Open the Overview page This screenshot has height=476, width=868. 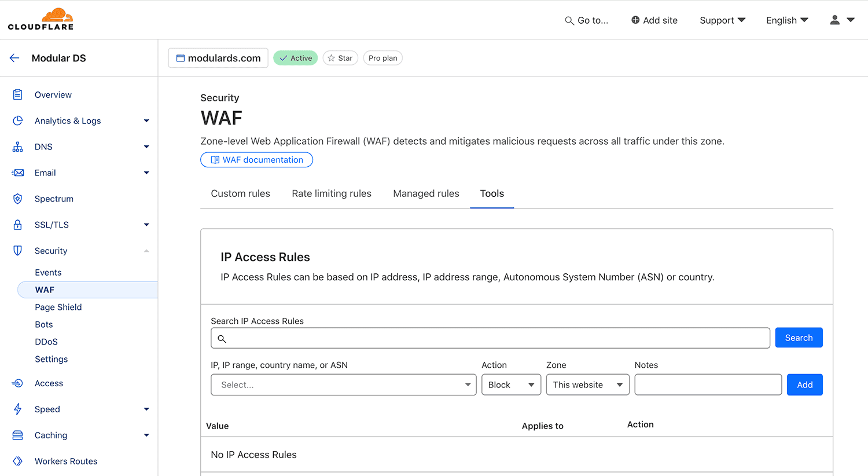coord(53,94)
